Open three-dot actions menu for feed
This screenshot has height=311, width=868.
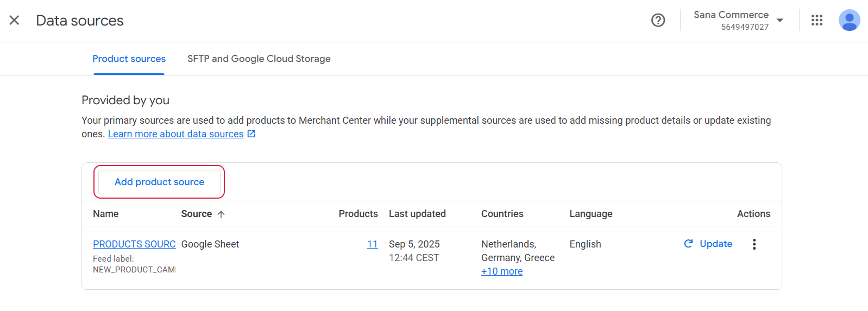pyautogui.click(x=754, y=244)
